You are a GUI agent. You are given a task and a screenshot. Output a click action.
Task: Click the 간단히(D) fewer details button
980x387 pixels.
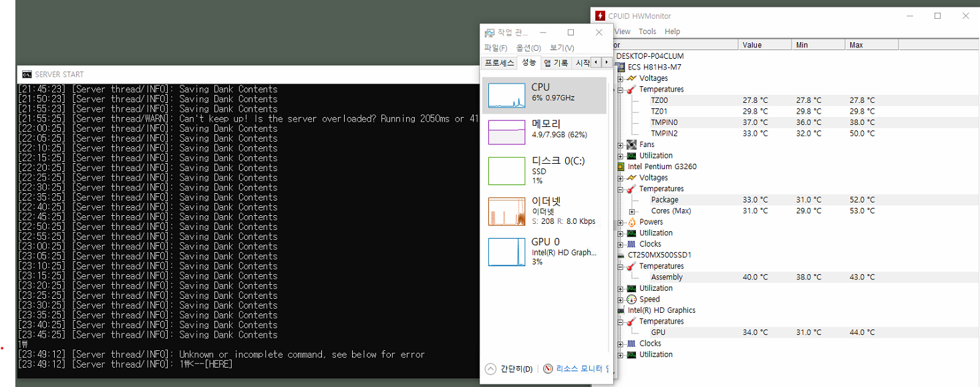tap(509, 369)
